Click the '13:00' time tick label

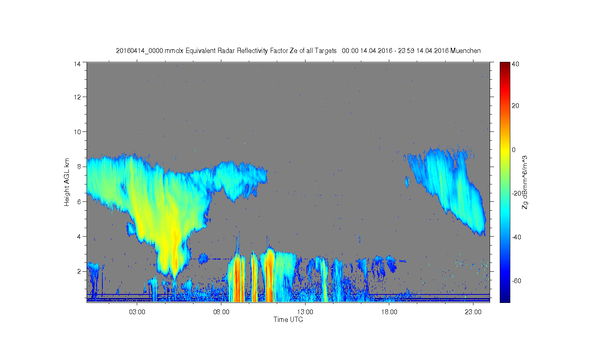[305, 312]
